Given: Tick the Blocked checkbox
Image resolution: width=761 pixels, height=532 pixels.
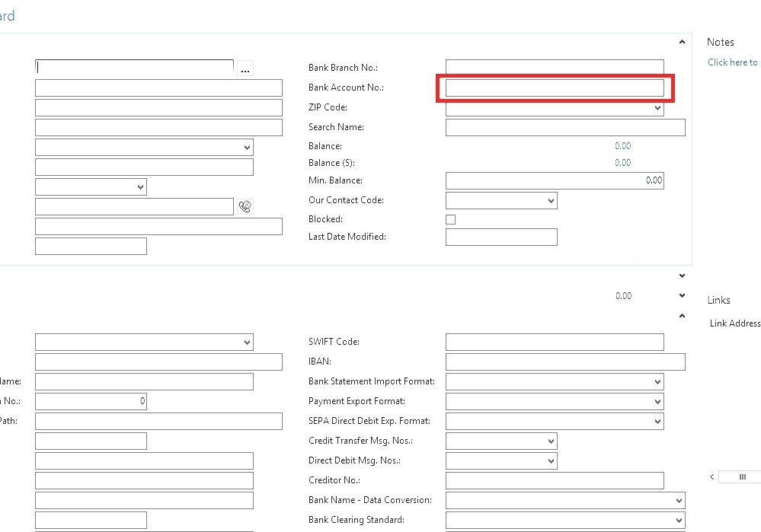Looking at the screenshot, I should (x=450, y=219).
